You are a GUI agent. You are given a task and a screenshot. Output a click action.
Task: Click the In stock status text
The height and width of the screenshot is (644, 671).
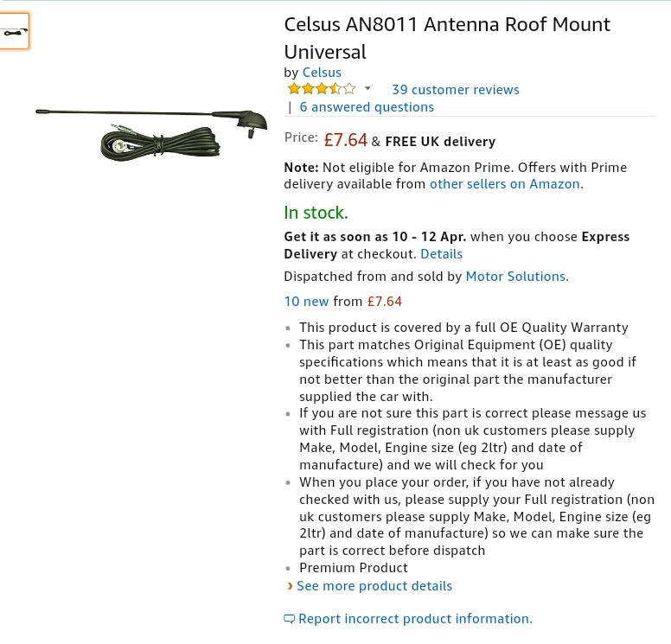[x=316, y=213]
